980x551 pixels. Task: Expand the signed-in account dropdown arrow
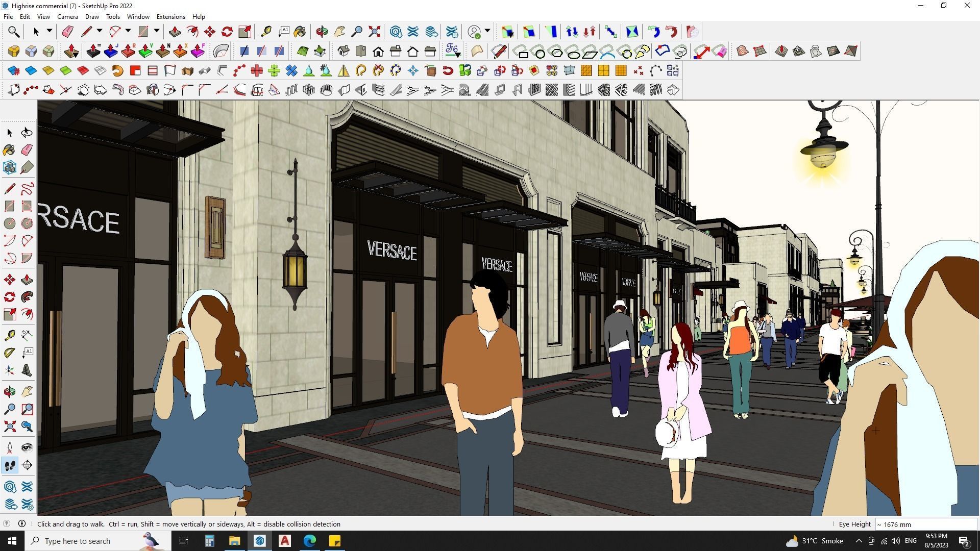point(487,31)
